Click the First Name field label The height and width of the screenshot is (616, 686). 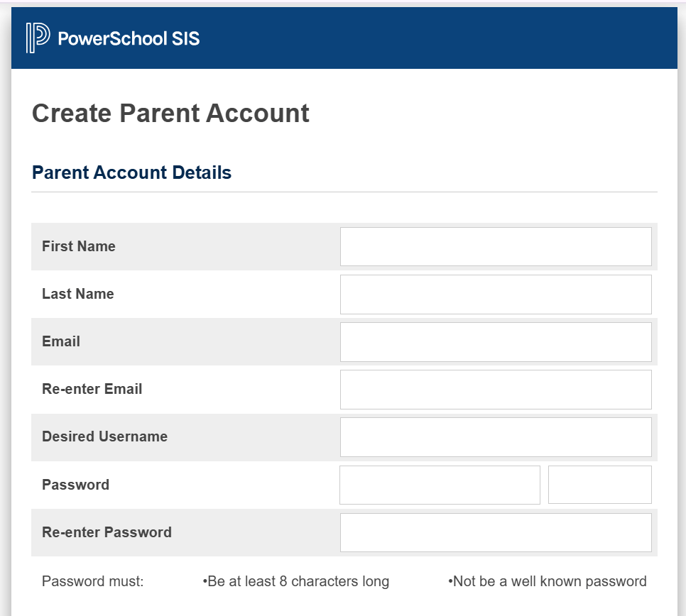pos(78,246)
